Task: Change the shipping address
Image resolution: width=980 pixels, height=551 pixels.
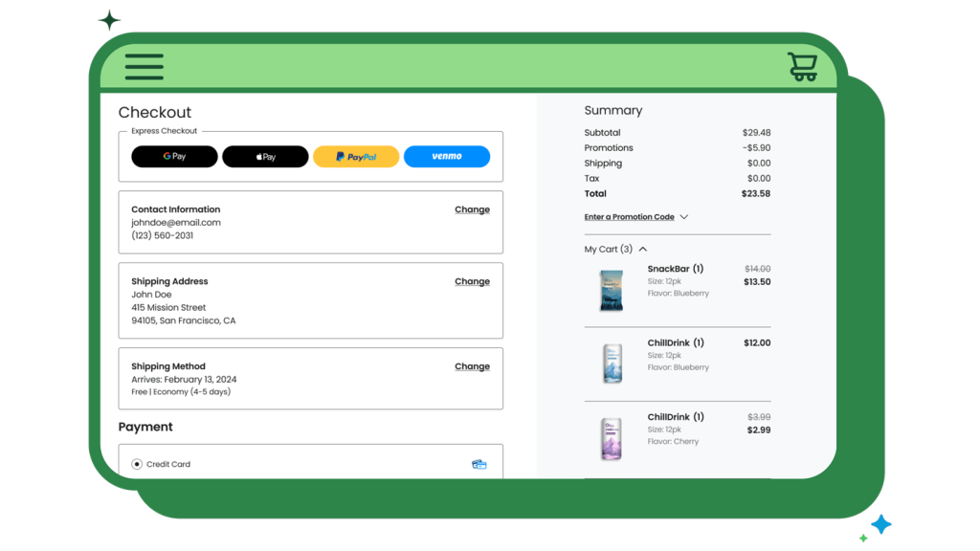Action: coord(472,281)
